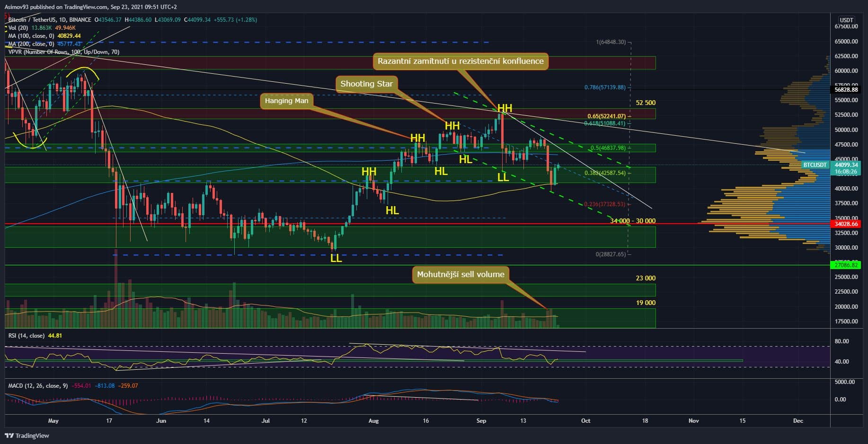Click the Fibonacci level label 0.65(52241.07)
This screenshot has width=868, height=444.
click(606, 116)
